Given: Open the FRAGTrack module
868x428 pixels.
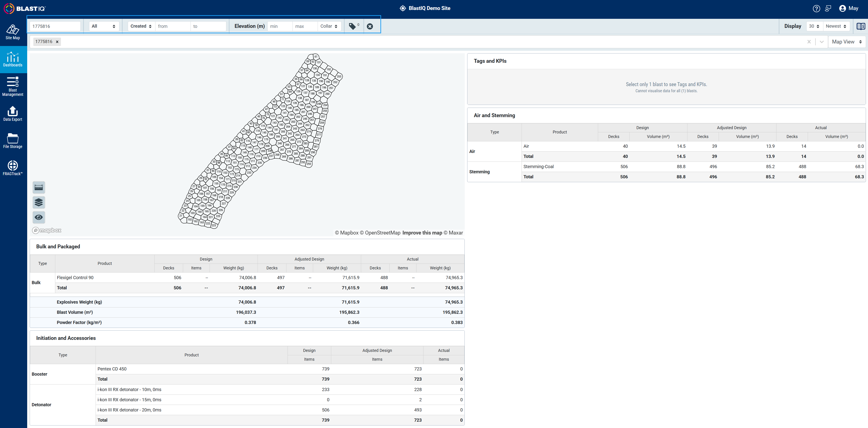Looking at the screenshot, I should click(x=13, y=168).
